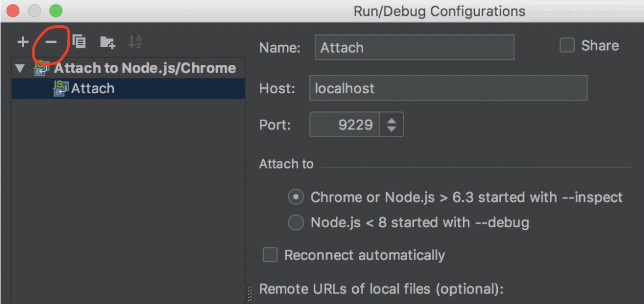Close the Run/Debug Configurations window
The height and width of the screenshot is (304, 644).
13,10
